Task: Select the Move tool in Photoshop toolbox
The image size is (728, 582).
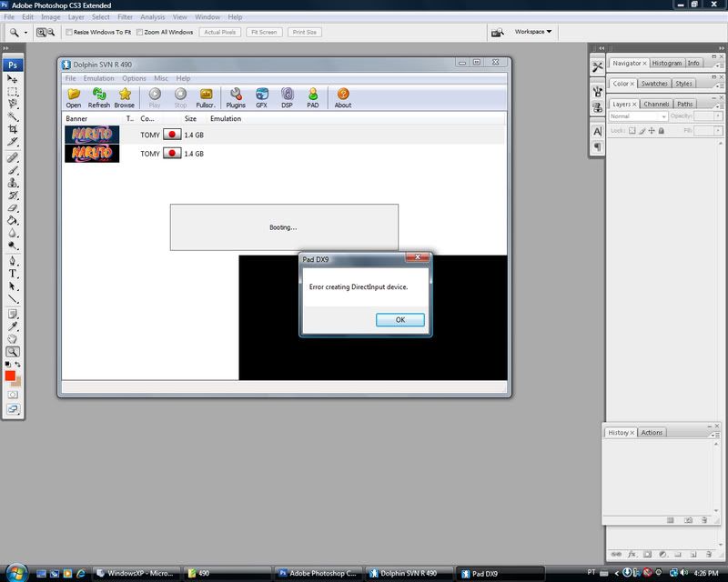Action: (x=13, y=79)
